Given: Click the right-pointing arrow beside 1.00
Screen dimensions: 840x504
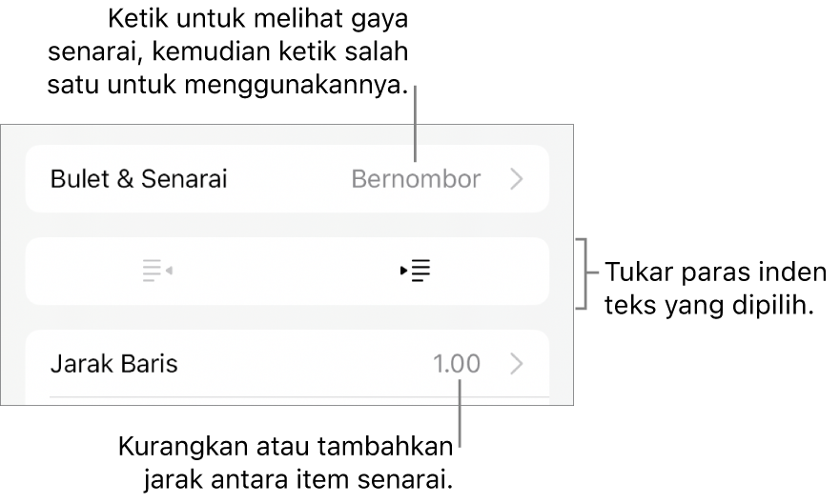Looking at the screenshot, I should pos(517,364).
